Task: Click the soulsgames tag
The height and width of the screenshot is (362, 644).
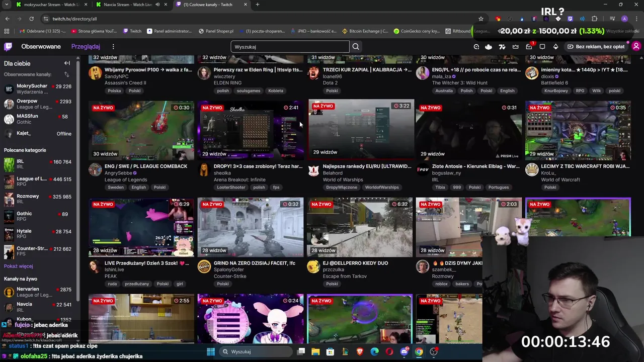Action: 249,91
